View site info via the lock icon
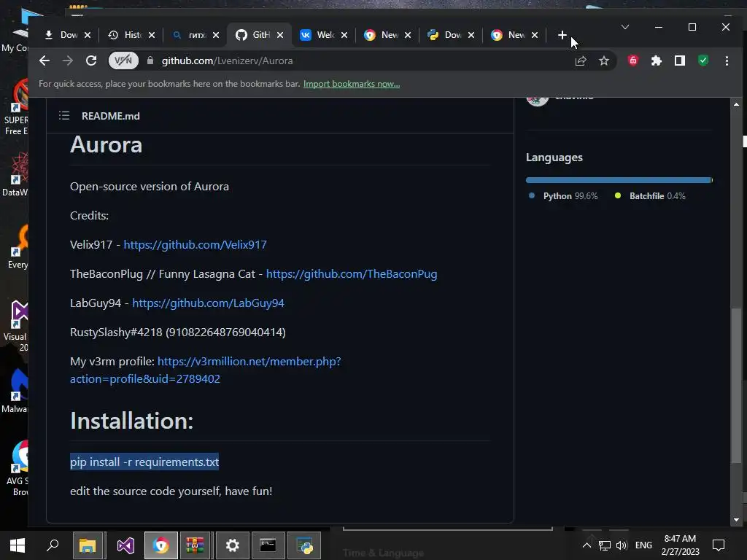Screen dimensions: 747x560 (x=150, y=61)
